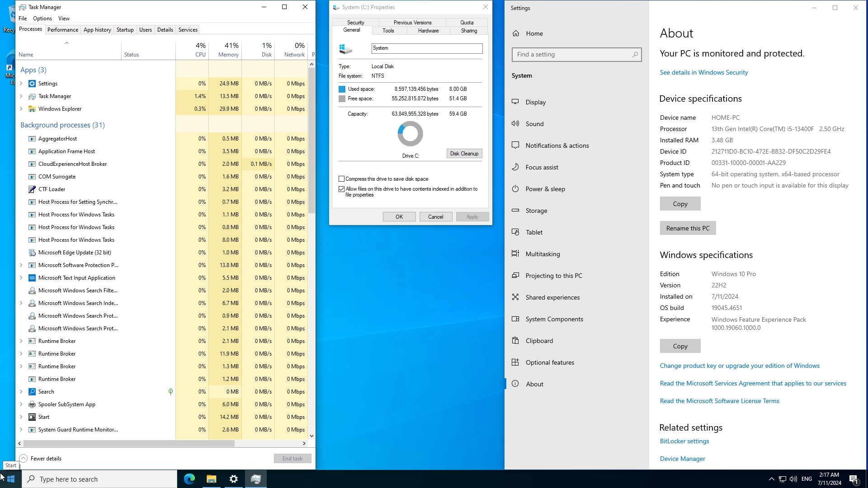868x488 pixels.
Task: Click the Disk Cleanup button
Action: (464, 154)
